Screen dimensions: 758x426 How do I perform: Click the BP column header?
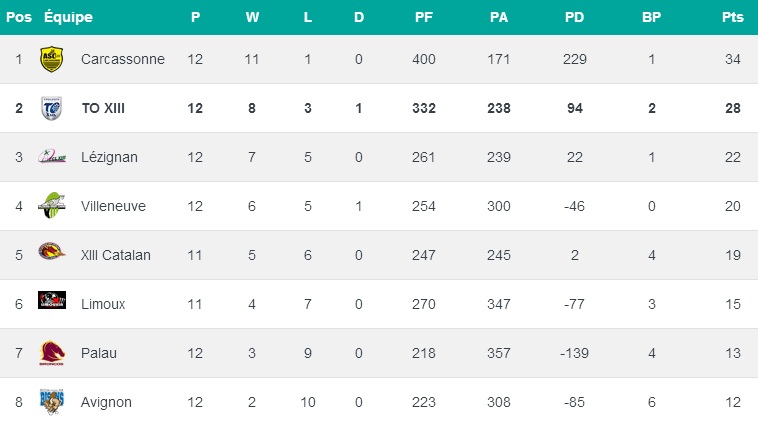(652, 17)
